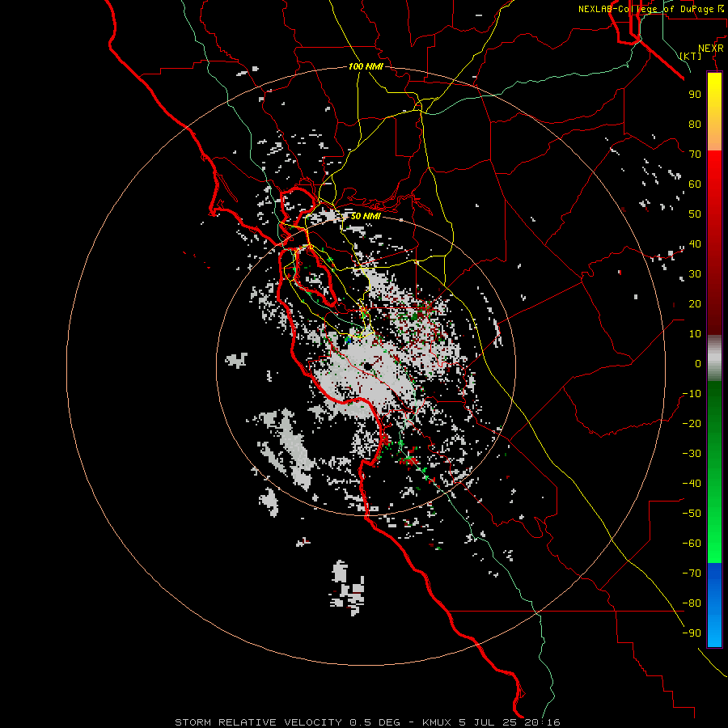Click the "90" value on the velocity scale
The width and height of the screenshot is (728, 728).
point(695,95)
